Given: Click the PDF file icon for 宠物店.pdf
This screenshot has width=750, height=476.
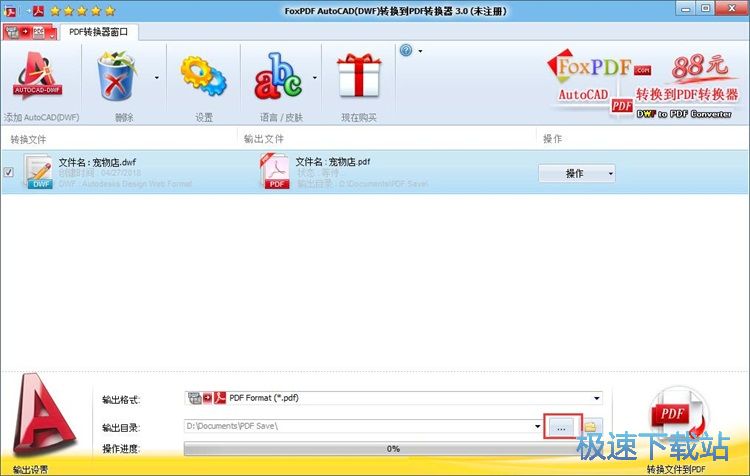Looking at the screenshot, I should 275,171.
